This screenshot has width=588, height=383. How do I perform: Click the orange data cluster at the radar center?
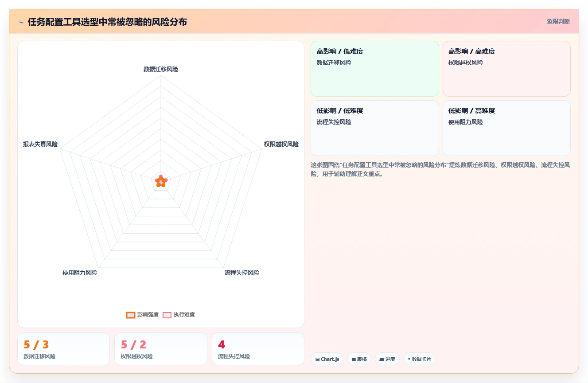161,181
